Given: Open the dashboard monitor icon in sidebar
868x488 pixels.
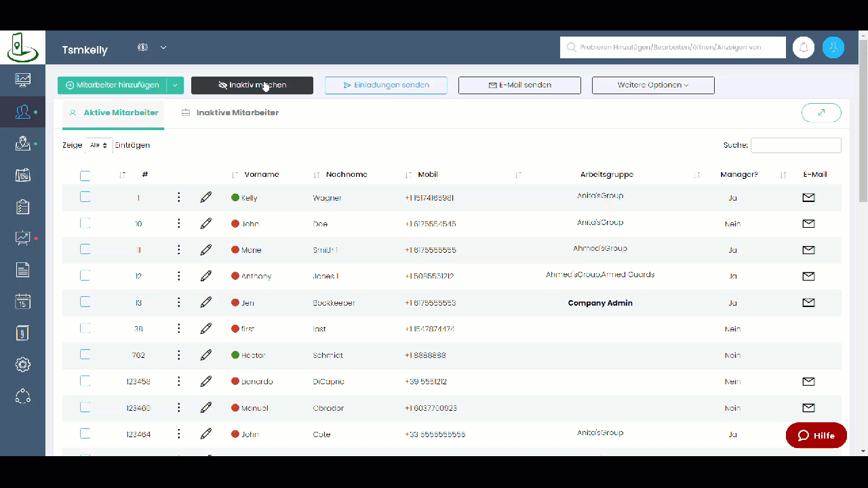Looking at the screenshot, I should [22, 80].
